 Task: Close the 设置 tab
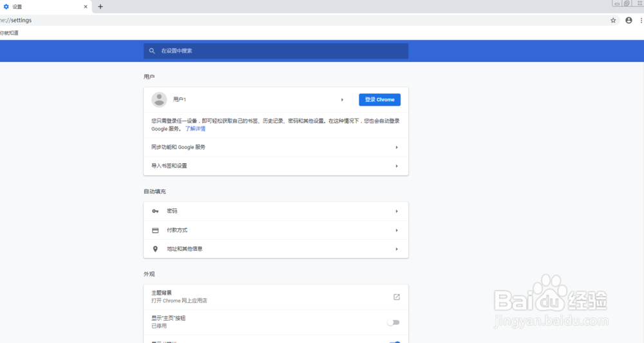click(86, 6)
